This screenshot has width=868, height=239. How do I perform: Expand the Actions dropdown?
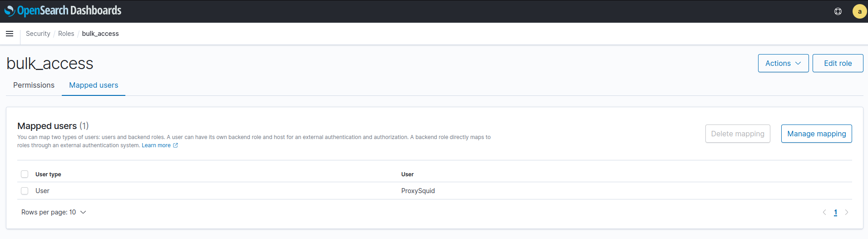pos(783,63)
